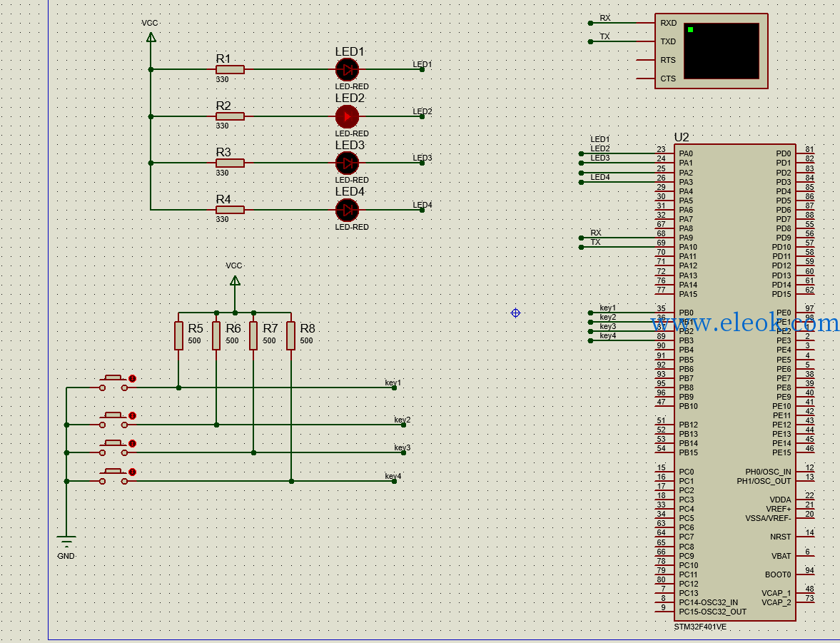Click the STM32F401VE part name below the chip
Image resolution: width=840 pixels, height=643 pixels.
click(700, 627)
